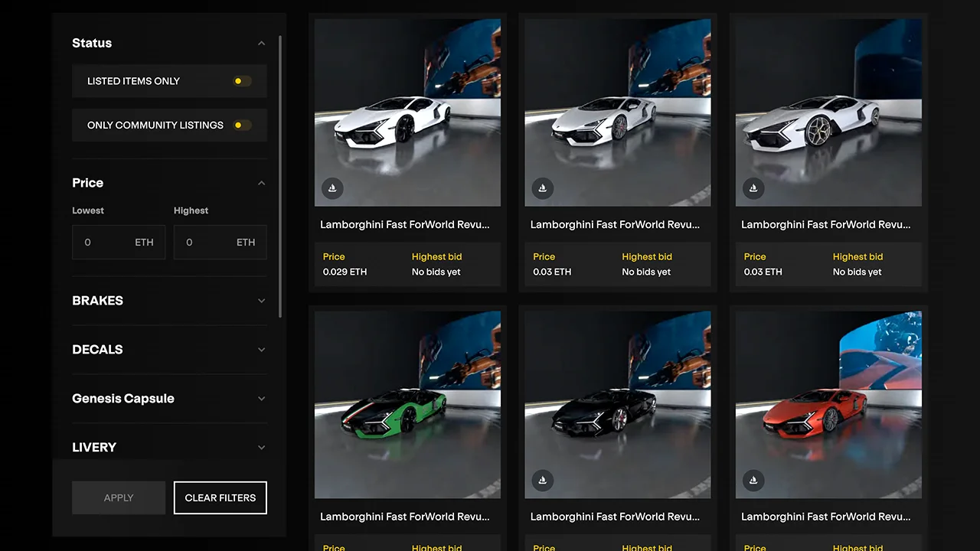Click title of the 0.029 ETH listing
This screenshot has width=980, height=551.
coord(405,225)
